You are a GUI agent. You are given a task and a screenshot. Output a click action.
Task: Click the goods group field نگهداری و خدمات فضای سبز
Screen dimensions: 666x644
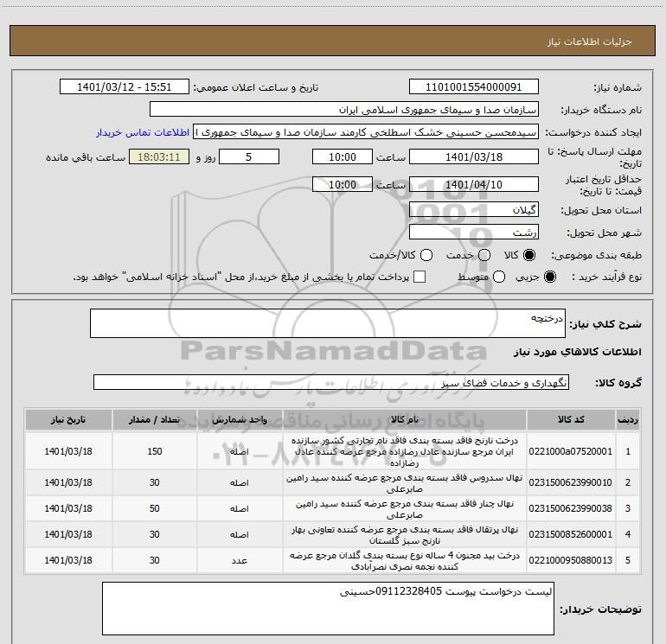(x=331, y=382)
